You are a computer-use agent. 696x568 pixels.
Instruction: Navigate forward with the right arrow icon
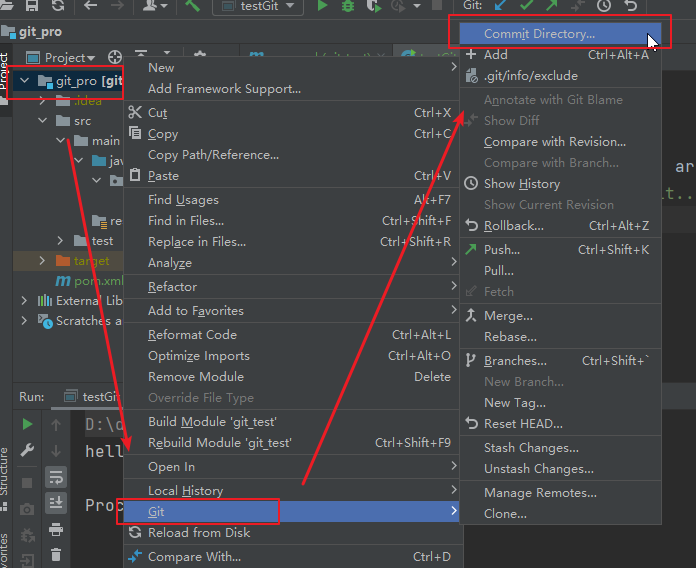pyautogui.click(x=117, y=6)
